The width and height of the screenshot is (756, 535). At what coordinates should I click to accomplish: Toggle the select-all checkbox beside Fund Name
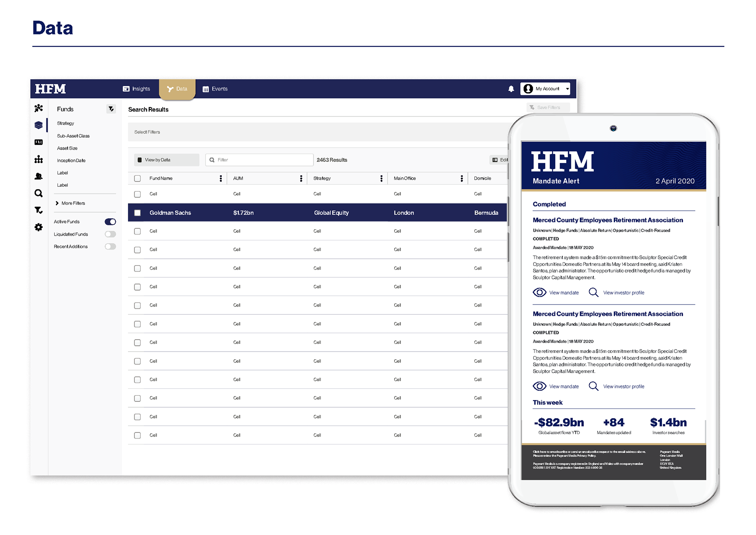[137, 178]
